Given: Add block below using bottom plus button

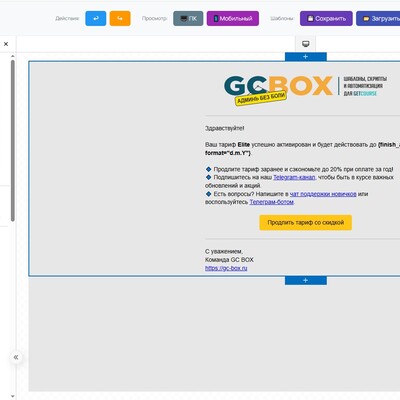Looking at the screenshot, I should (306, 281).
